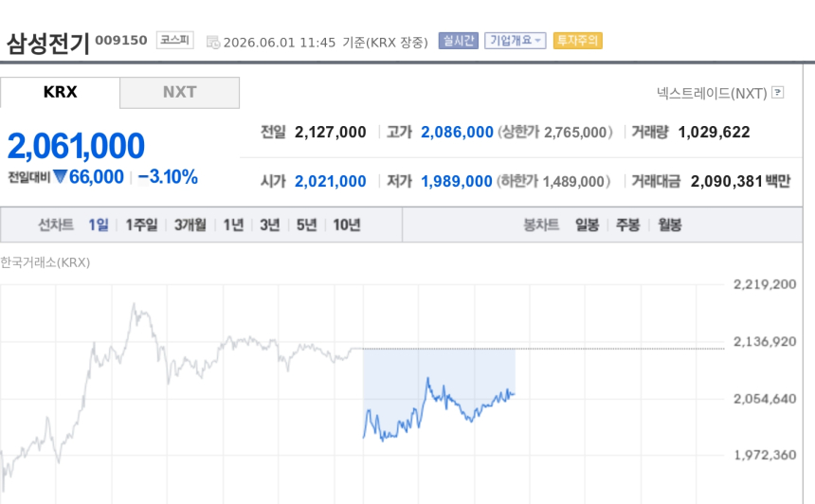Viewport: 815px width, 504px height.
Task: Click the 2,054,640 axis label
Action: [x=765, y=399]
